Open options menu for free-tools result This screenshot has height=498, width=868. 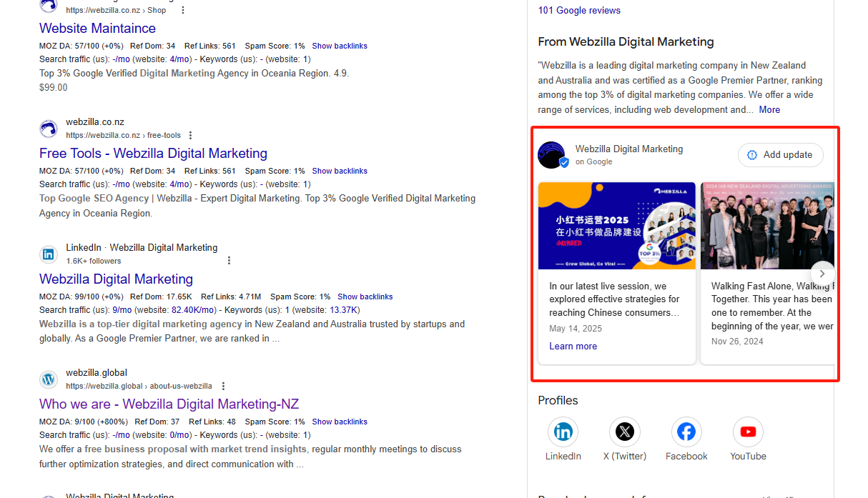pyautogui.click(x=190, y=135)
